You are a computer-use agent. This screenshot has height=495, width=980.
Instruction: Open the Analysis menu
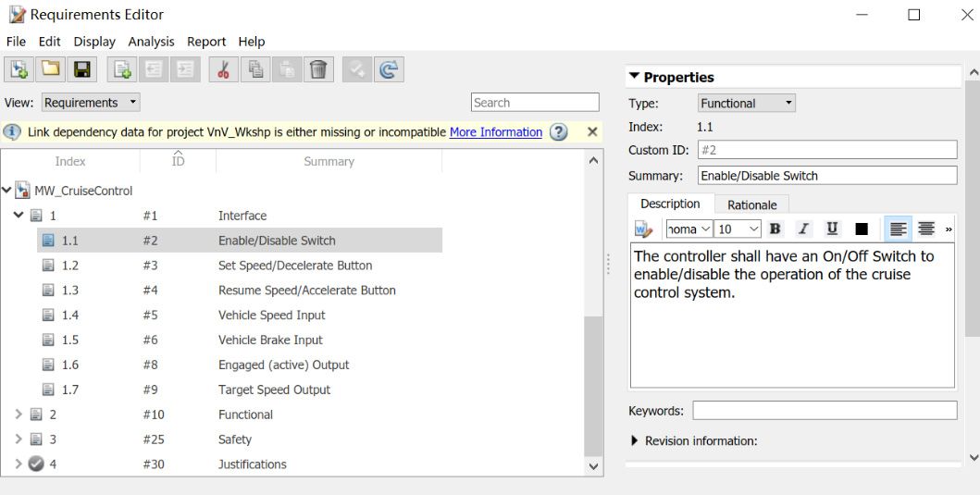(x=151, y=42)
